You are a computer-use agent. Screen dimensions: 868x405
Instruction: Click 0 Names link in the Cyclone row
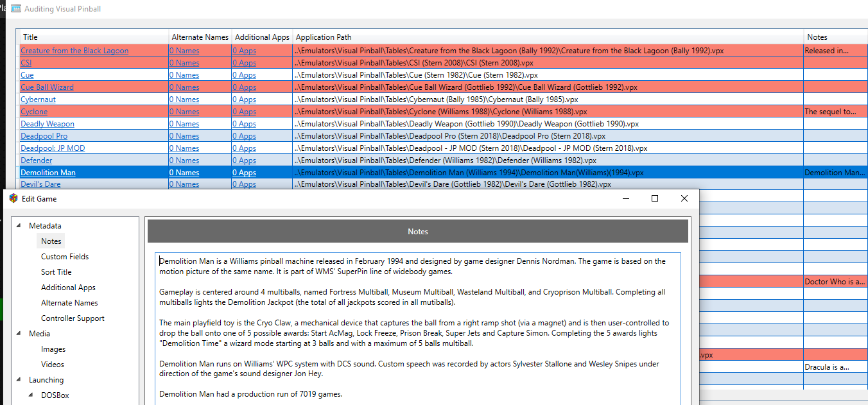tap(184, 112)
